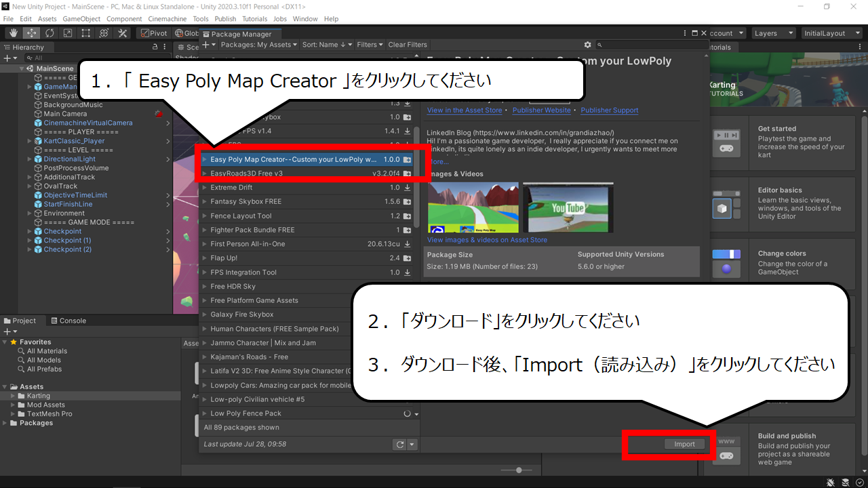Image resolution: width=868 pixels, height=488 pixels.
Task: Select Checkpoint (2) in Hierarchy
Action: [67, 249]
